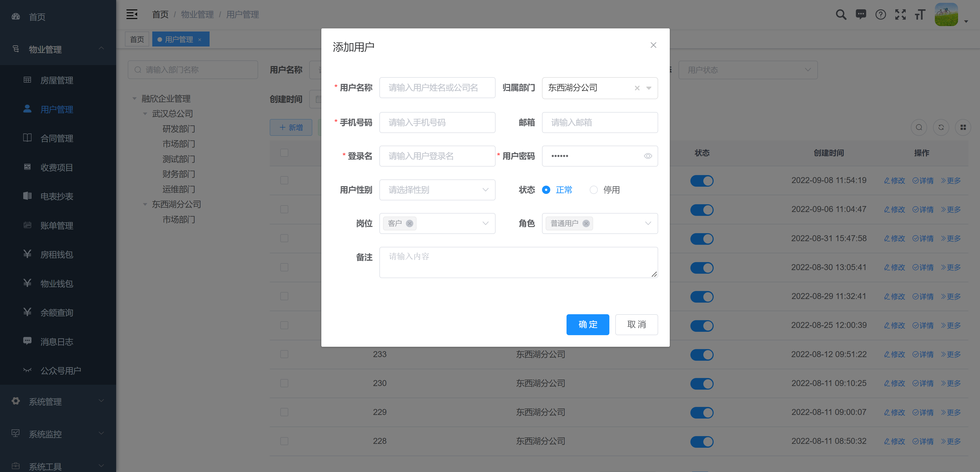Screen dimensions: 980x472
Task: Collapse the 武汉总公司 tree node
Action: pos(145,114)
